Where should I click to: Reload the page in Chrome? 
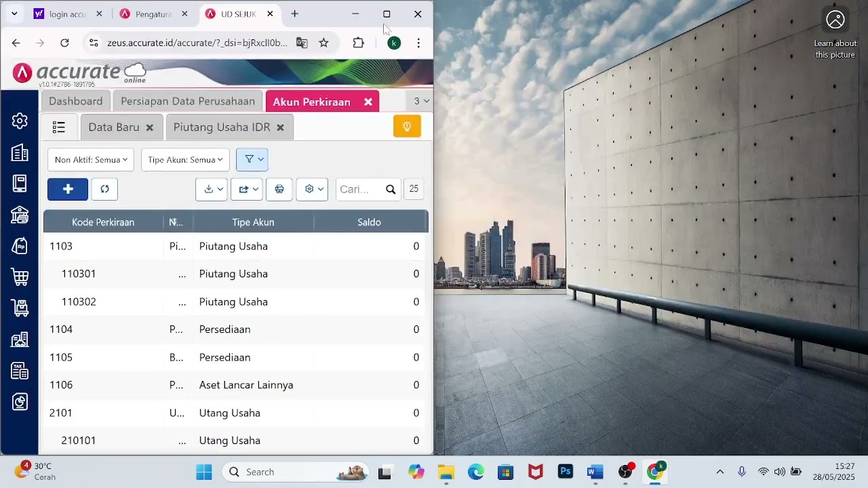click(x=64, y=43)
